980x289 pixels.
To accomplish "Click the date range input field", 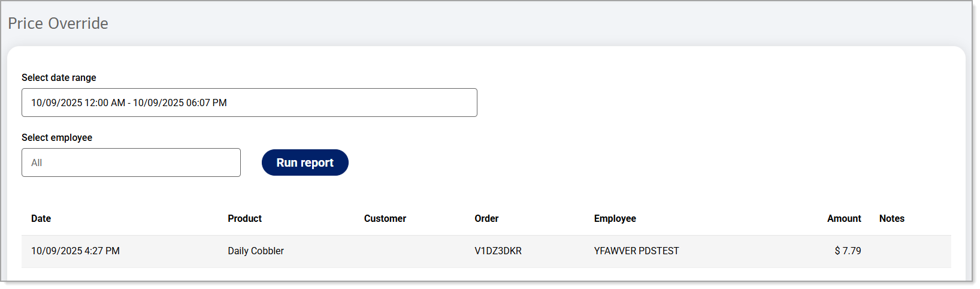I will point(249,103).
